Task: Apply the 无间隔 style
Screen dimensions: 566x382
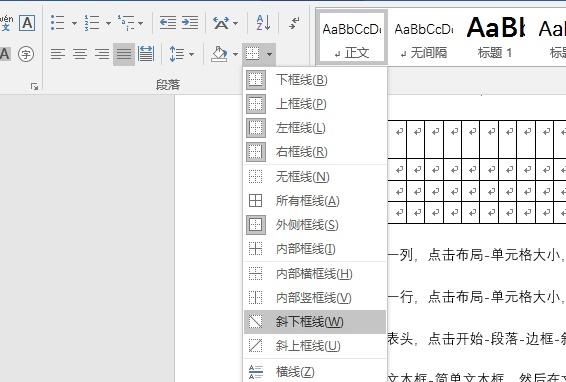Action: (424, 37)
